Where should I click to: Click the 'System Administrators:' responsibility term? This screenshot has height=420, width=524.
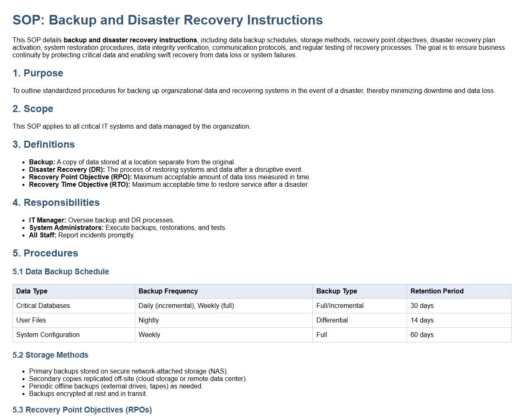66,227
